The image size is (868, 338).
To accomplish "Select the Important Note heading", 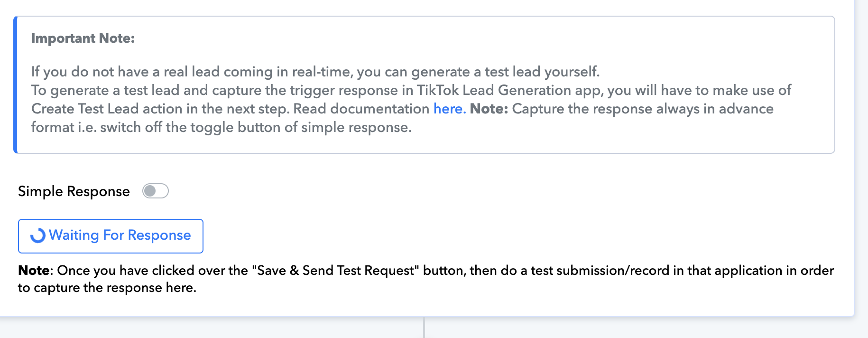I will (83, 38).
